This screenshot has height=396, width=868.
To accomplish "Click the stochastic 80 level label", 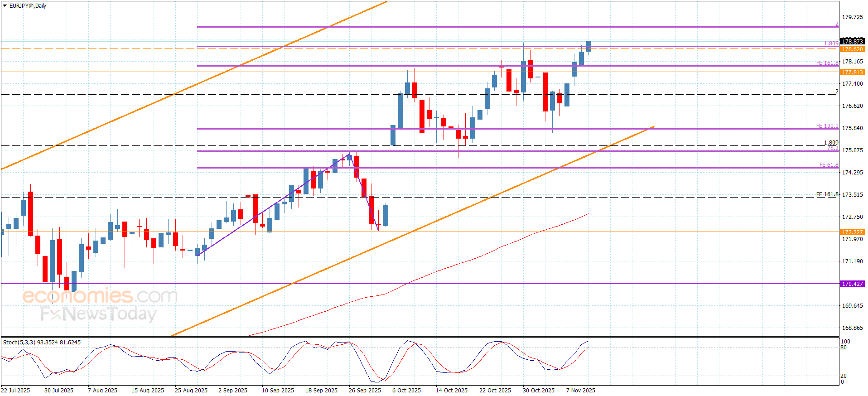I will tap(844, 348).
